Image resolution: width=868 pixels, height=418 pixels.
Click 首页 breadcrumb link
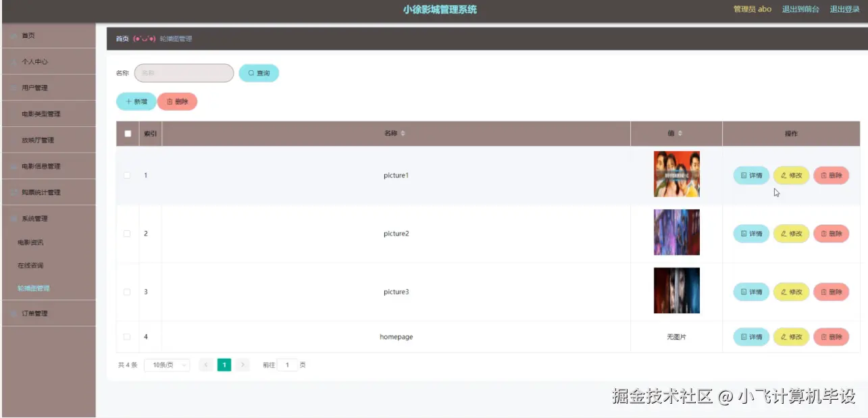click(122, 39)
